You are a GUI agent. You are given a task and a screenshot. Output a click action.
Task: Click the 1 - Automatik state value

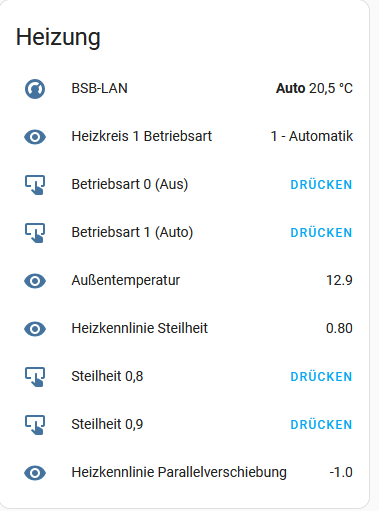click(x=312, y=136)
